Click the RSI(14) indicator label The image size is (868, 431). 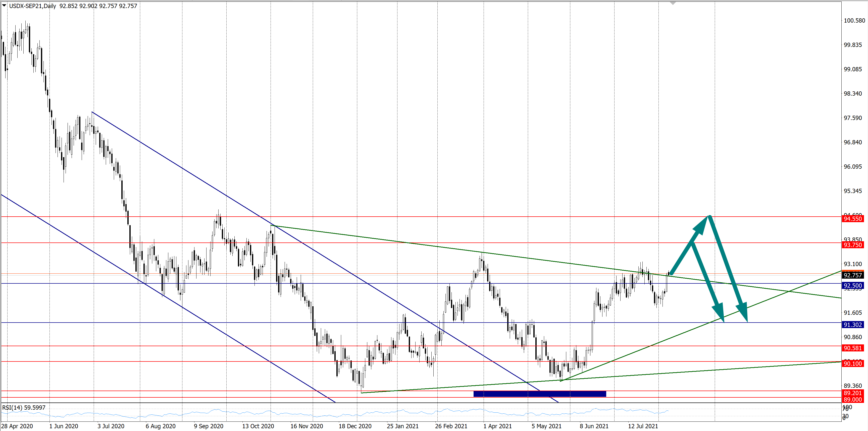pos(24,407)
